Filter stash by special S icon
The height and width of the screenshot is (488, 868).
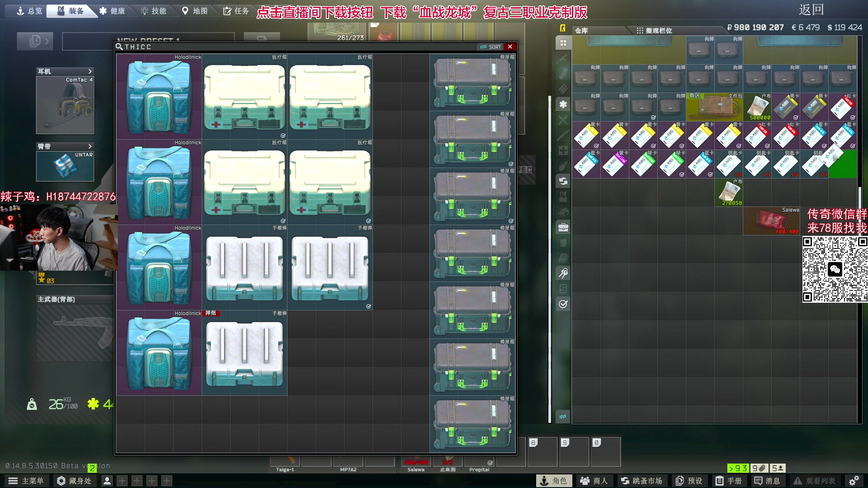[563, 289]
